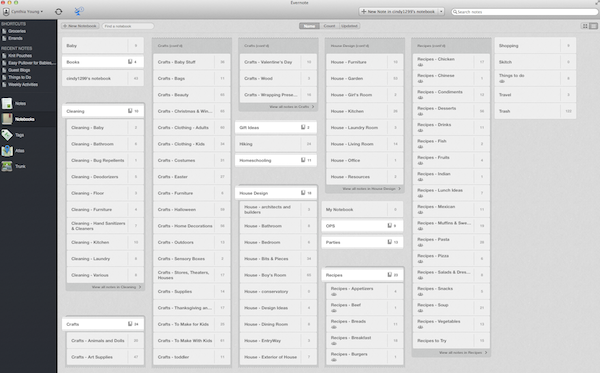Click the New Notebook button
The height and width of the screenshot is (373, 600).
pyautogui.click(x=80, y=26)
